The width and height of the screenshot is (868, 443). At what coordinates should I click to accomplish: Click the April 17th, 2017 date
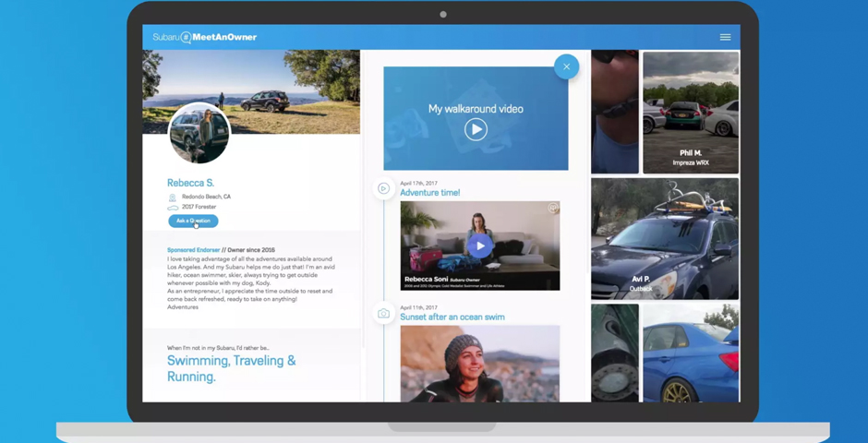click(418, 183)
